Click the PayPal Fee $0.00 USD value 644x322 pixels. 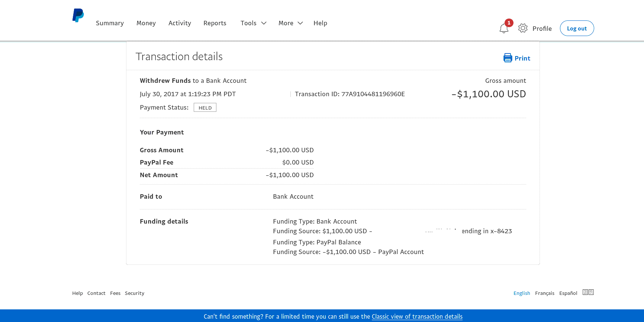pos(298,162)
